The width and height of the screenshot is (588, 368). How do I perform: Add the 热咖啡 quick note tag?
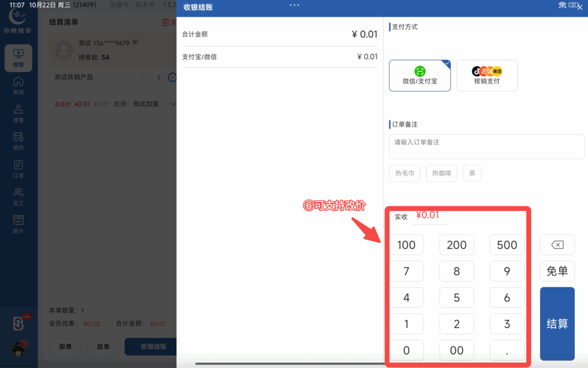(441, 173)
